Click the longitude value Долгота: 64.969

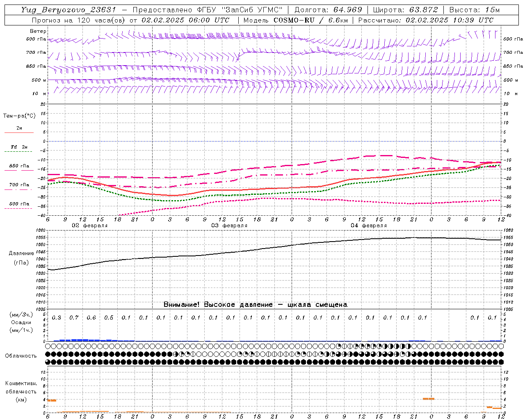tap(328, 10)
